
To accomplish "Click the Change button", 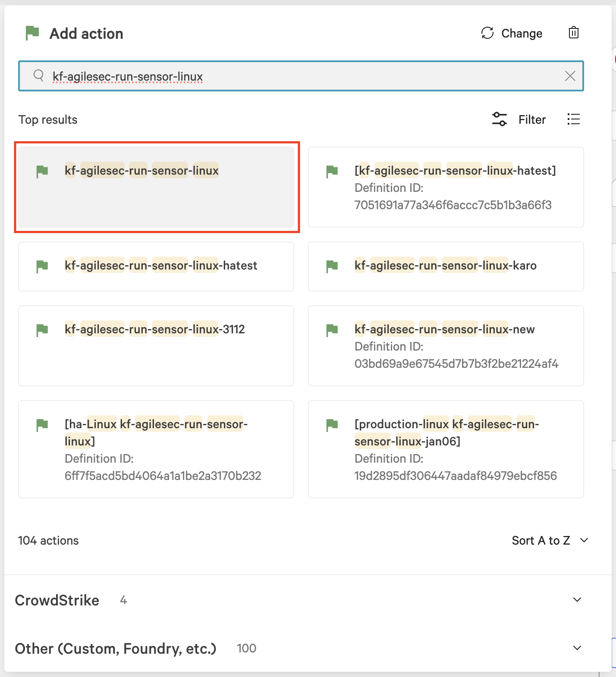I will pos(522,33).
